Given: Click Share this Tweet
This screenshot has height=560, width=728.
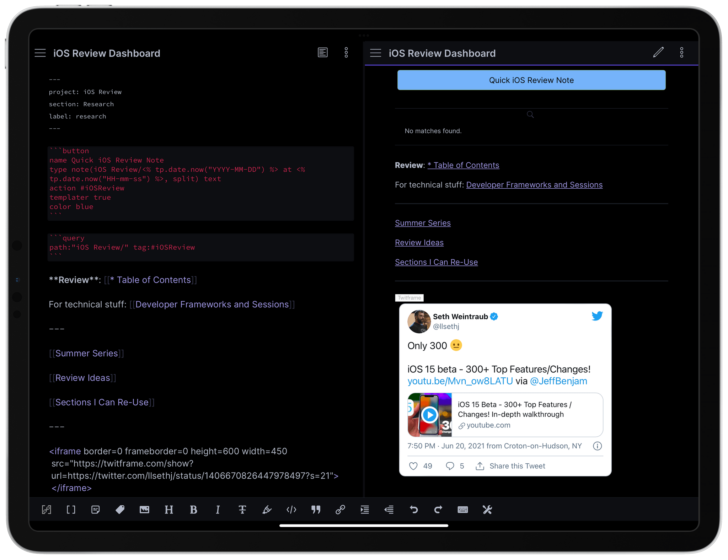Looking at the screenshot, I should coord(510,466).
